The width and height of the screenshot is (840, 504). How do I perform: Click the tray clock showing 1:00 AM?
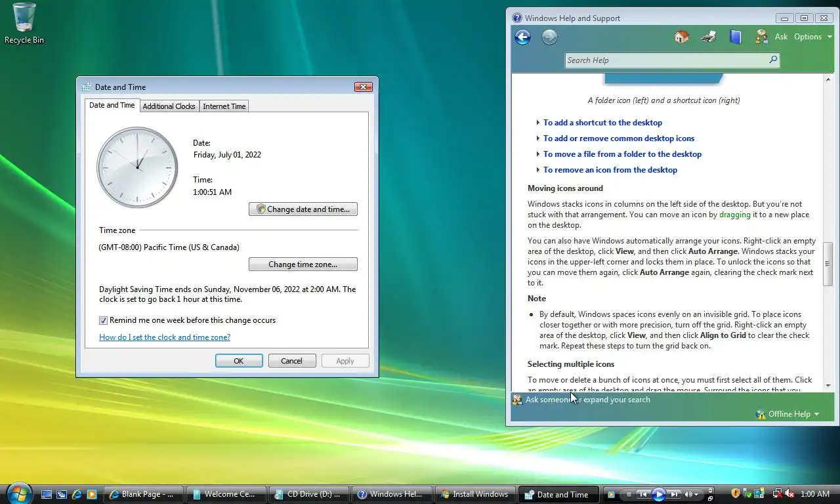coord(816,494)
